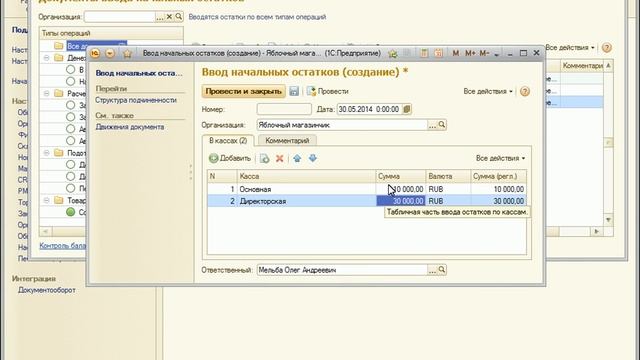Click the M+ memory add button

[470, 53]
